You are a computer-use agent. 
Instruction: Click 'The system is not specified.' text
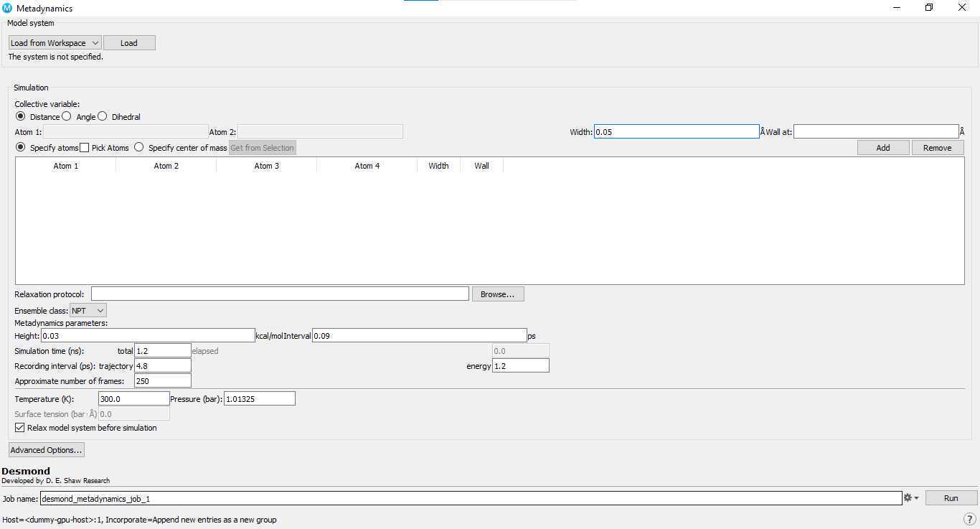[x=55, y=57]
